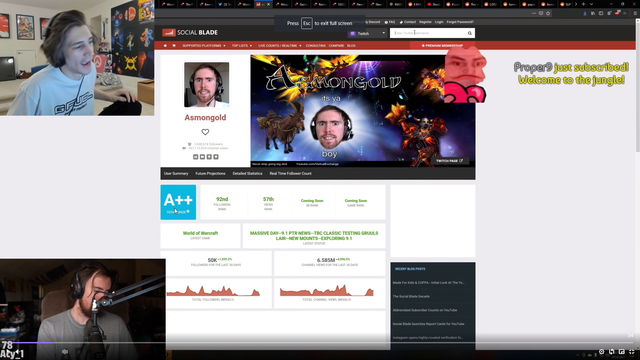Click the browser page actions ellipsis icon
Viewport: 640px width, 360px height.
point(534,13)
